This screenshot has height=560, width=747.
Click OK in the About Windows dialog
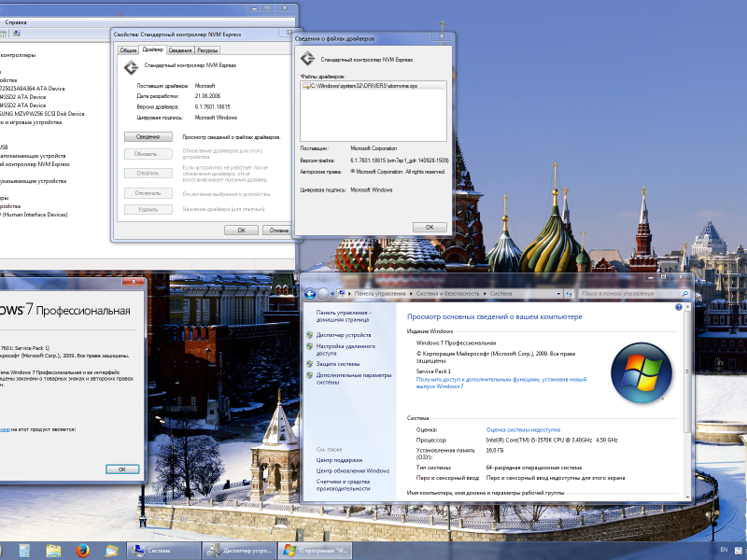pyautogui.click(x=122, y=469)
